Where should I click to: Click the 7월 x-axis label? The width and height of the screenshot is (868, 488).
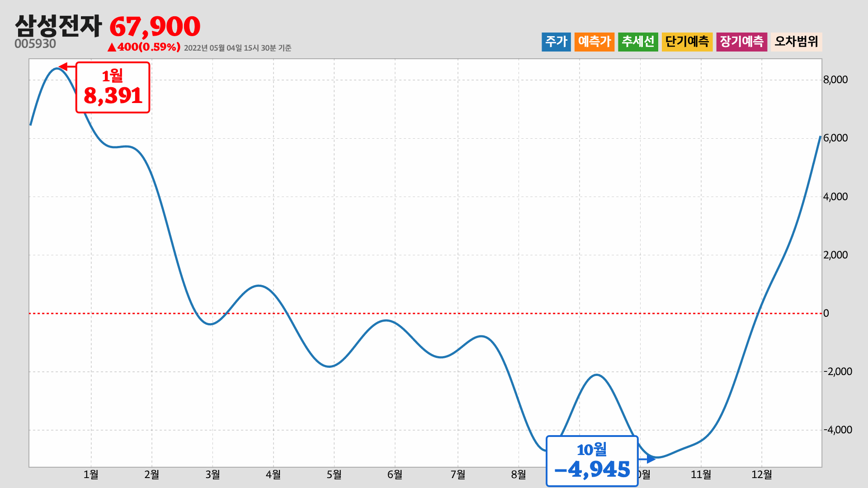(458, 474)
